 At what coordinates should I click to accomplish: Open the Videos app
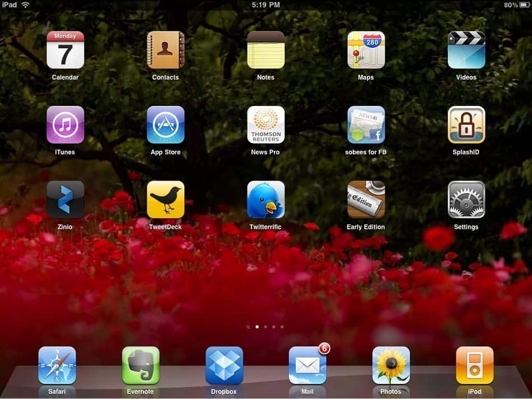(466, 50)
